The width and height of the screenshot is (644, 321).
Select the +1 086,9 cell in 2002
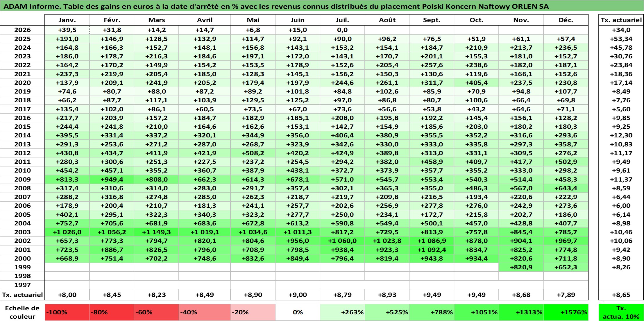432,241
